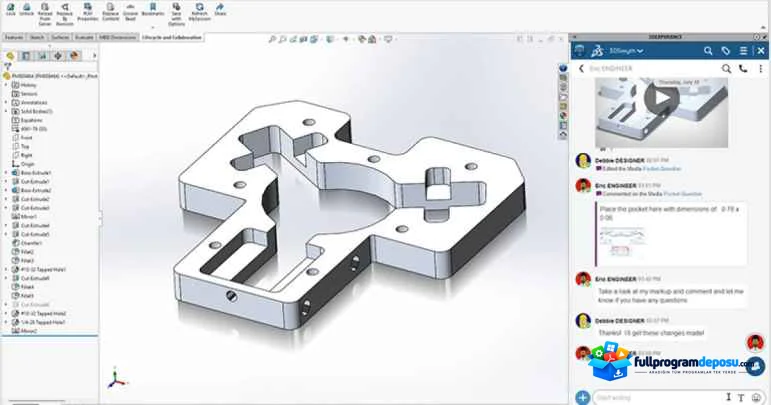Open the Appearances color ball in task pane
Screen dimensions: 771x405
(x=563, y=116)
